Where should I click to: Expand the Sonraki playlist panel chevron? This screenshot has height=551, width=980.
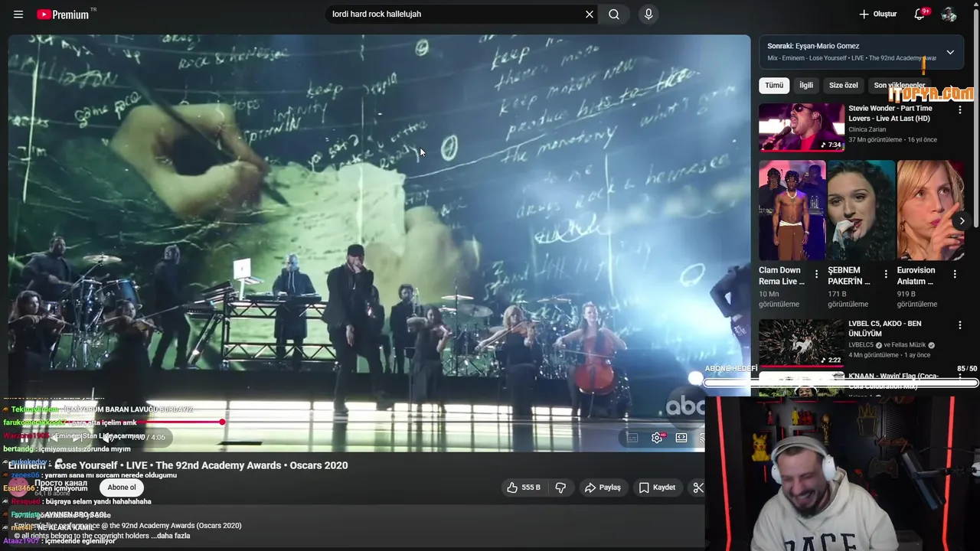click(950, 52)
